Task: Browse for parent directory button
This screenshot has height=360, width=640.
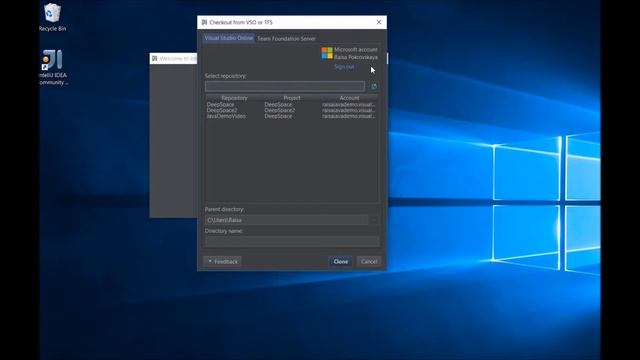Action: (x=374, y=220)
